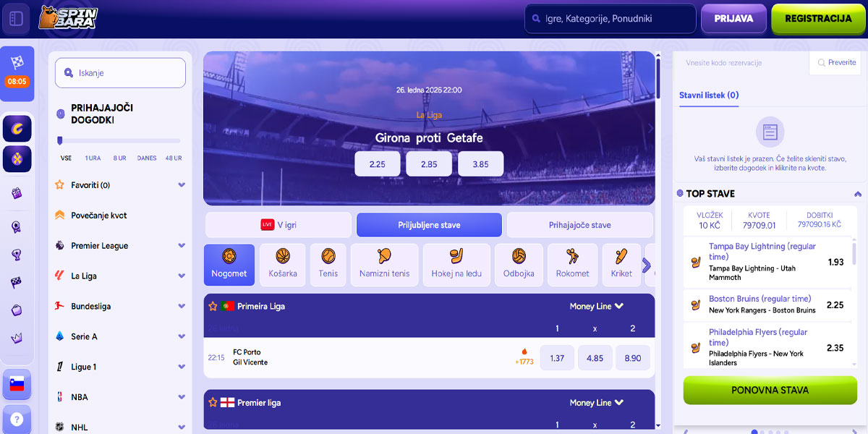Click the REGISTRACIJA button

click(x=818, y=19)
